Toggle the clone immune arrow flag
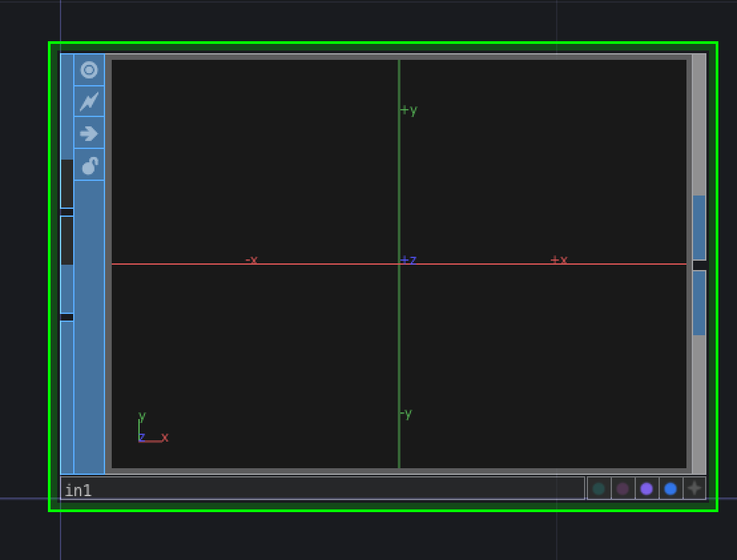The width and height of the screenshot is (737, 560). pos(89,133)
